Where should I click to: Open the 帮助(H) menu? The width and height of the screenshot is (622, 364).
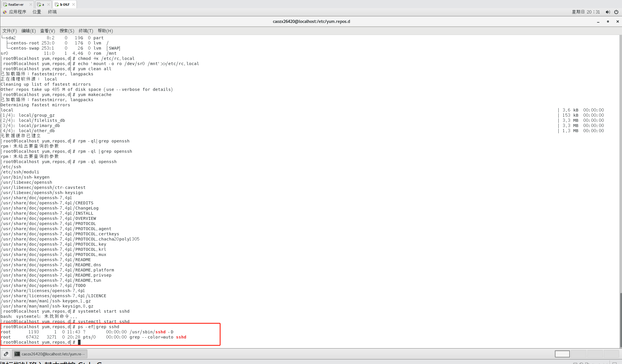105,31
